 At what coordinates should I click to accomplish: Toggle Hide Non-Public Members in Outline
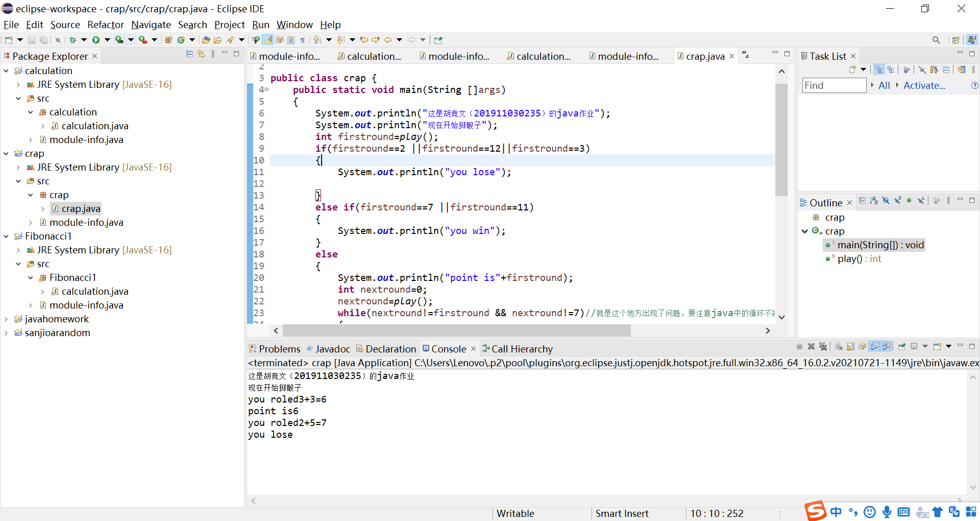click(x=909, y=201)
